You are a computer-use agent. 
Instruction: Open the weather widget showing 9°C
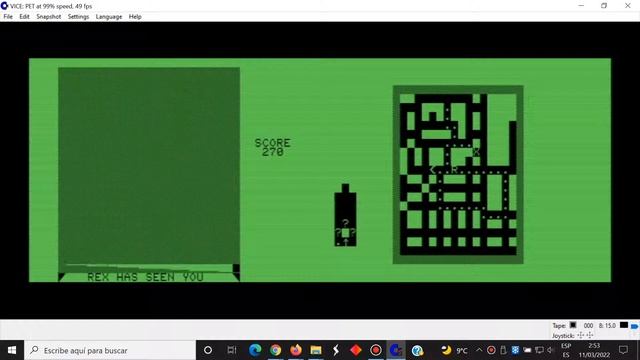[454, 350]
